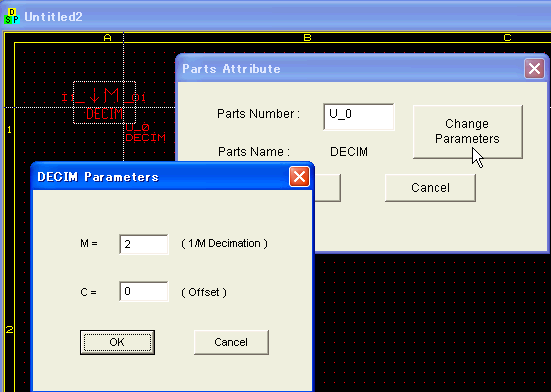This screenshot has width=551, height=392.
Task: Click the I1 input pin of the block
Action: [x=67, y=98]
